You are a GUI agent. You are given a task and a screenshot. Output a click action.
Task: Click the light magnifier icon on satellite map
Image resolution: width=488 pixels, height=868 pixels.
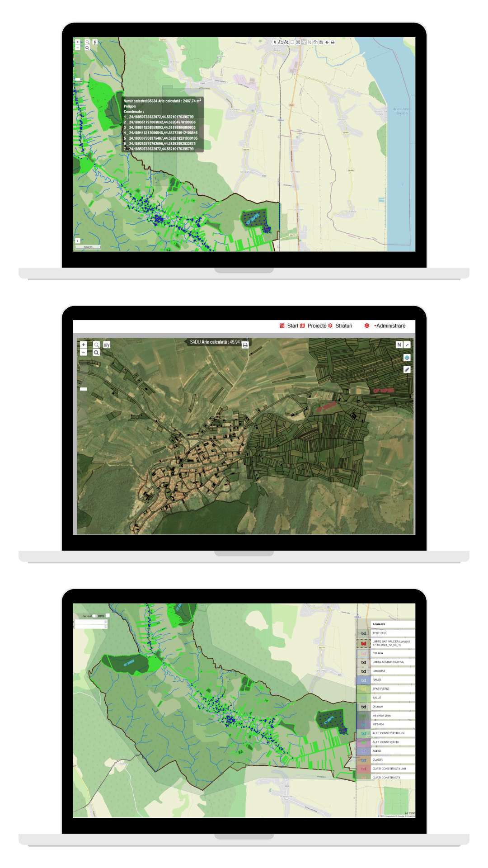point(96,344)
